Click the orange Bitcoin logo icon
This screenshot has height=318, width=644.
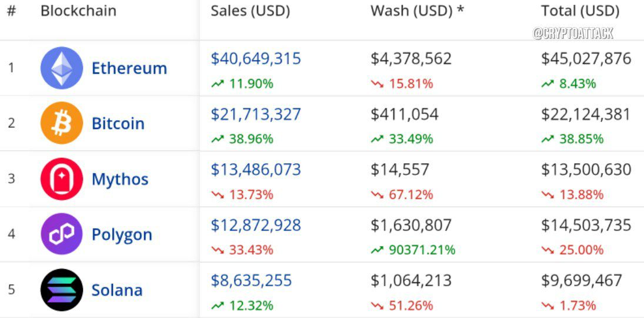coord(62,123)
